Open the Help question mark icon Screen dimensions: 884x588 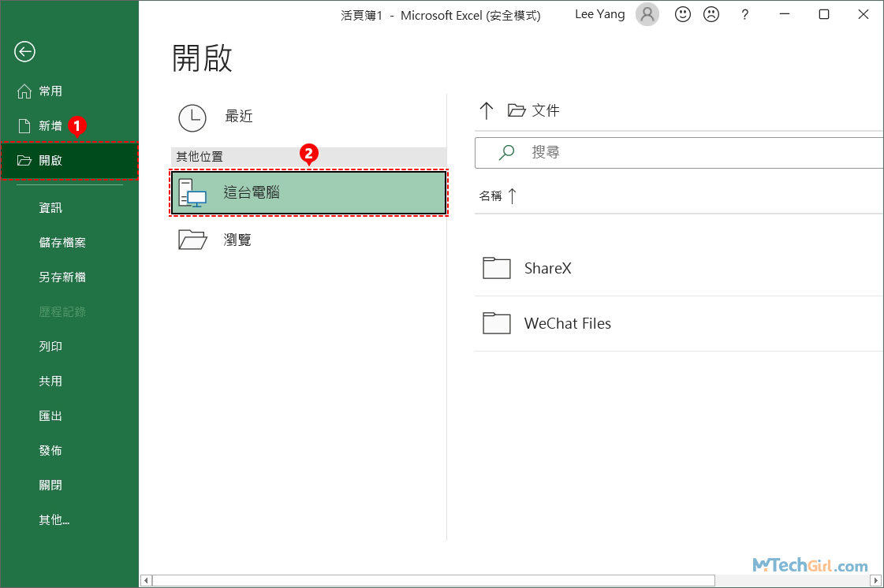click(744, 14)
